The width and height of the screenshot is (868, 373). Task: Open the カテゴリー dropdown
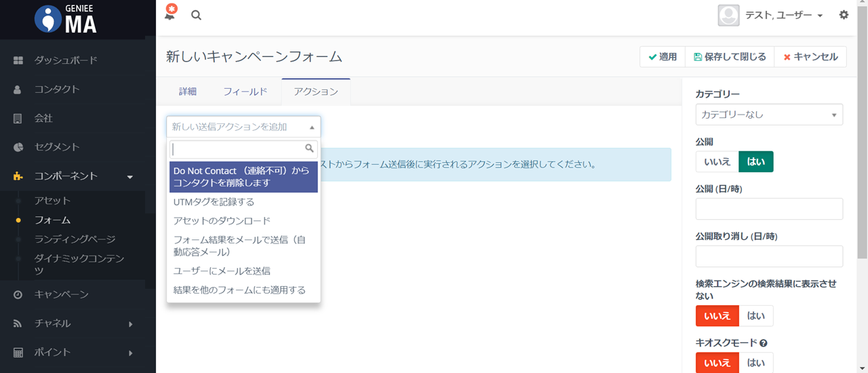[769, 115]
